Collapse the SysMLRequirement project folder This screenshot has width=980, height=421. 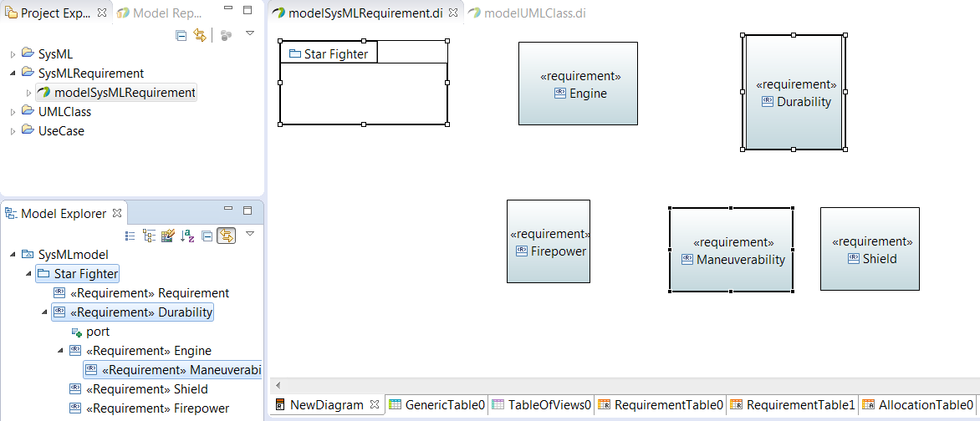[13, 74]
